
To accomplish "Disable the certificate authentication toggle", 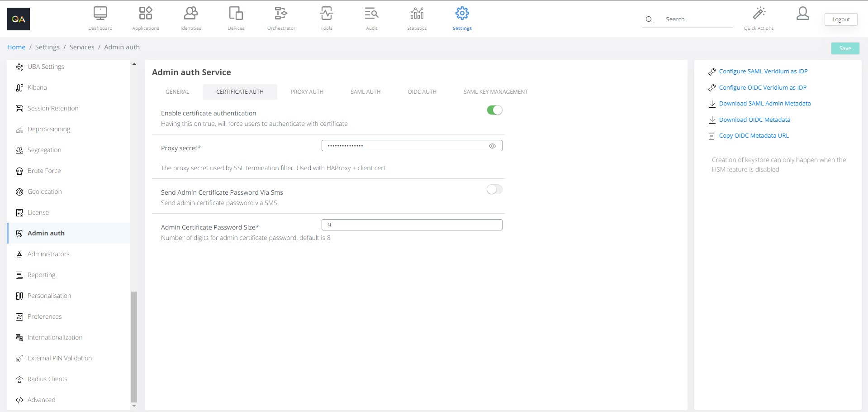I will (x=494, y=110).
